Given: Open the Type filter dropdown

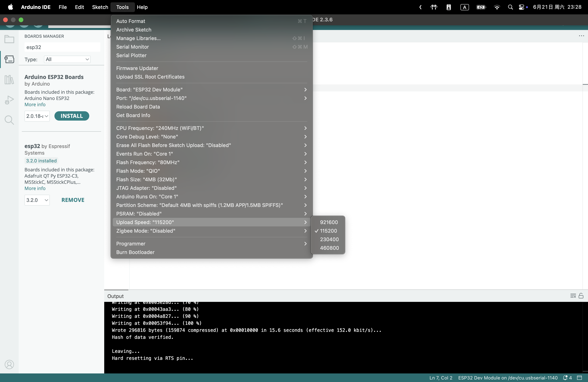Looking at the screenshot, I should point(67,59).
